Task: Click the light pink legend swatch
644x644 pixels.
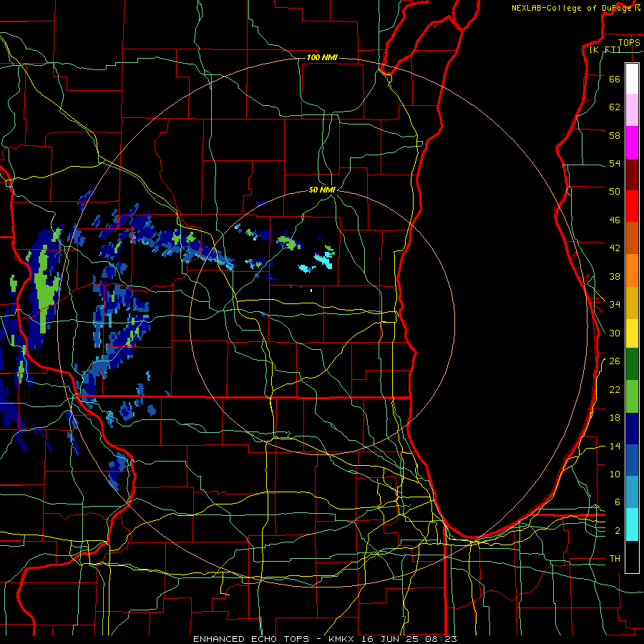Action: 632,109
